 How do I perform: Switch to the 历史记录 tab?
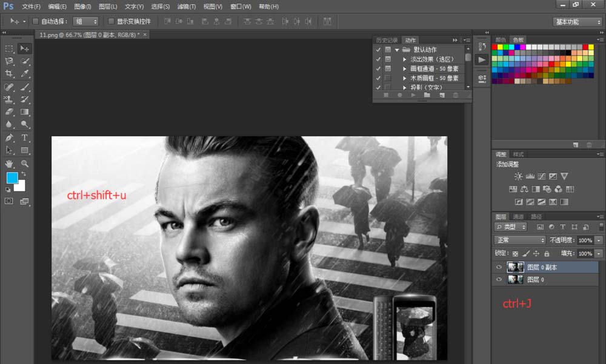click(387, 40)
